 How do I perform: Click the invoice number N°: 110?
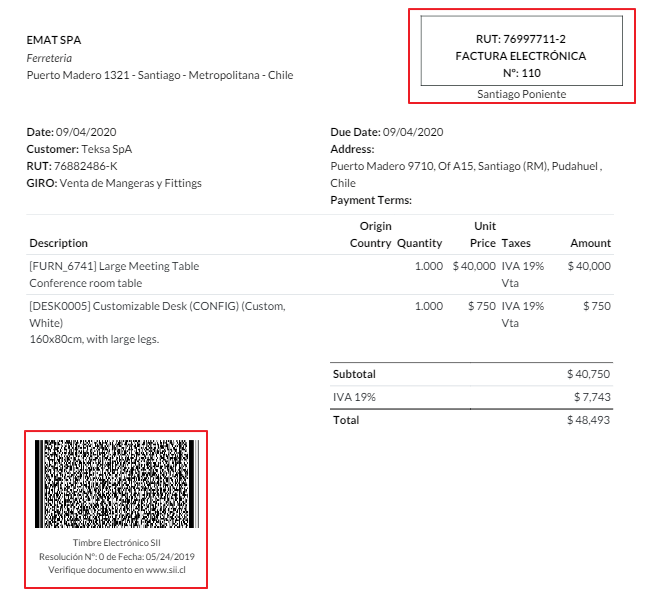coord(520,73)
